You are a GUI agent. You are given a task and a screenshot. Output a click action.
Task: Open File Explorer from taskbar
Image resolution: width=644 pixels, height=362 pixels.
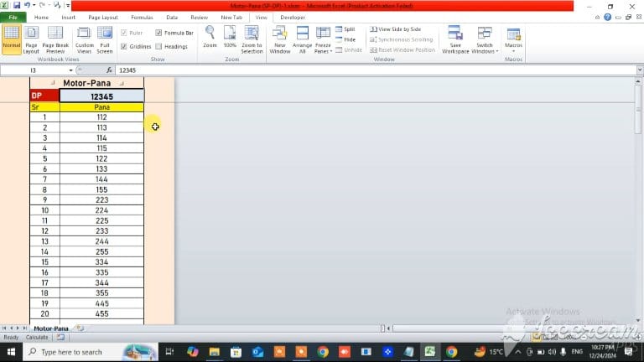pyautogui.click(x=215, y=352)
